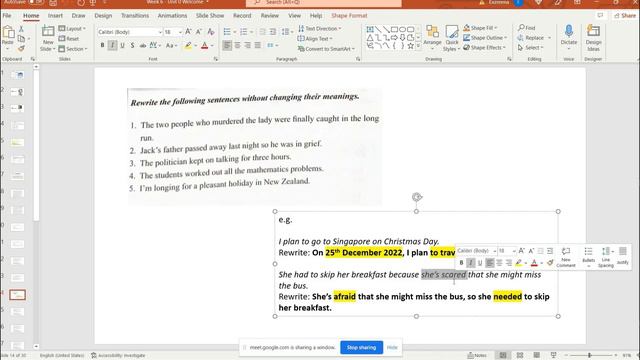This screenshot has width=640, height=360.
Task: Click Reset slide button
Action: [x=69, y=38]
